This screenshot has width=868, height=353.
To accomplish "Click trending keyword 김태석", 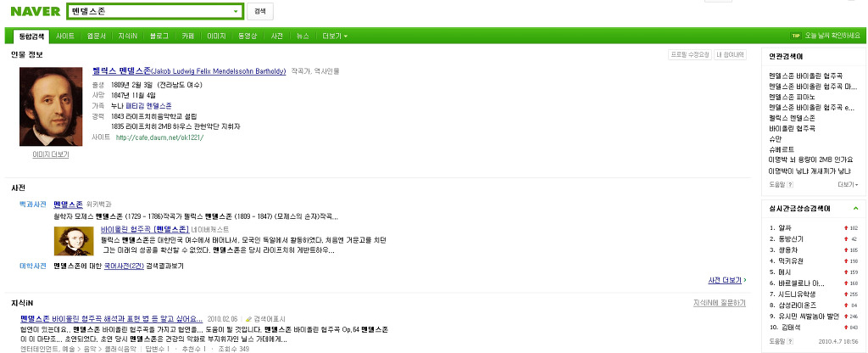I will pyautogui.click(x=789, y=328).
